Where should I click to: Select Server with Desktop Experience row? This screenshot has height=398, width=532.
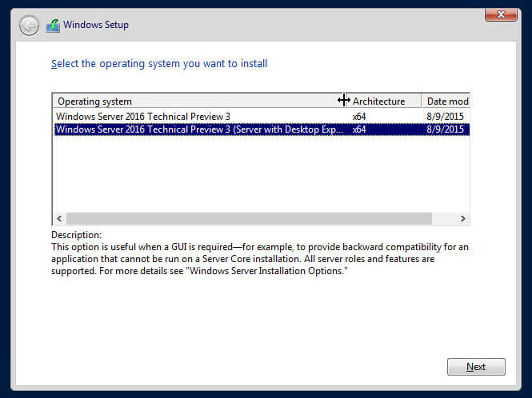pos(262,129)
